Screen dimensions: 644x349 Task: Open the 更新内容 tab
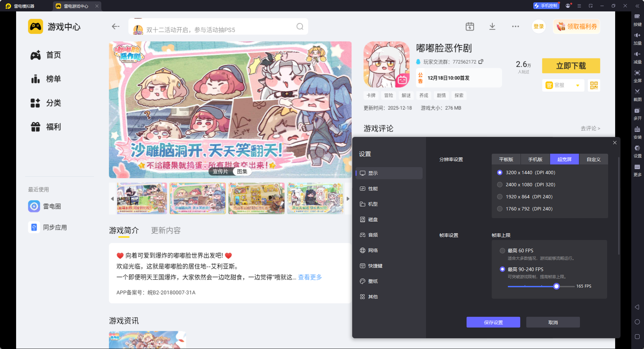coord(165,231)
